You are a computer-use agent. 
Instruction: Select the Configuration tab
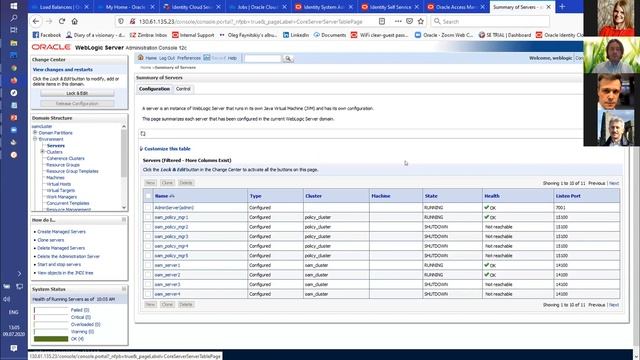(154, 89)
